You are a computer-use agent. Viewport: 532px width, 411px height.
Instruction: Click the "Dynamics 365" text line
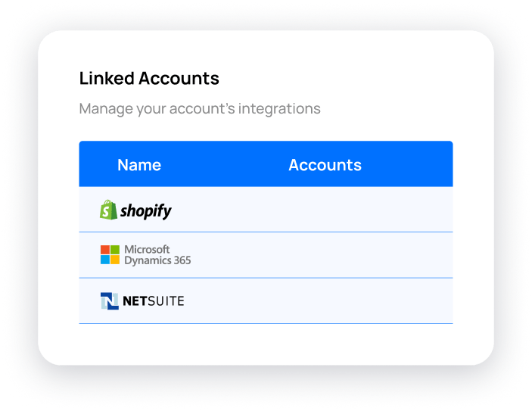(157, 260)
